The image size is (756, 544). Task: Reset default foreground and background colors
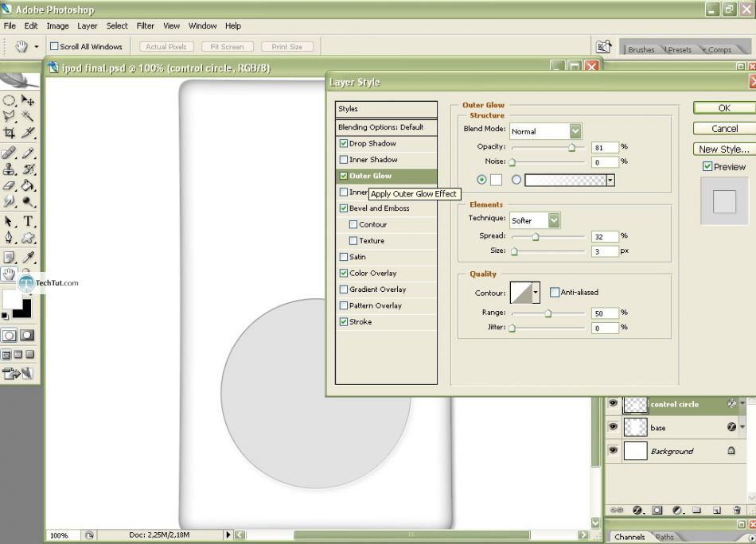pyautogui.click(x=5, y=316)
